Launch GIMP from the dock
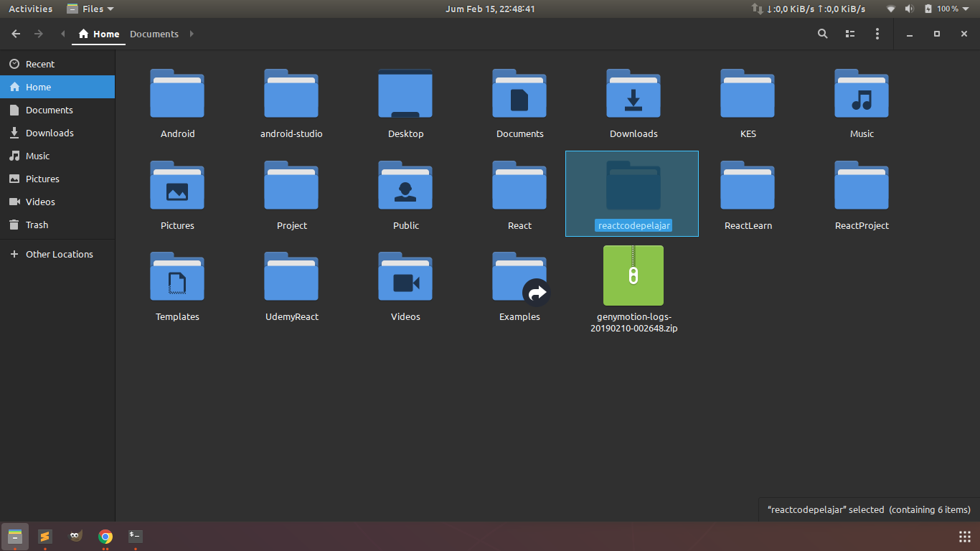Screen dimensions: 980x551 point(75,536)
